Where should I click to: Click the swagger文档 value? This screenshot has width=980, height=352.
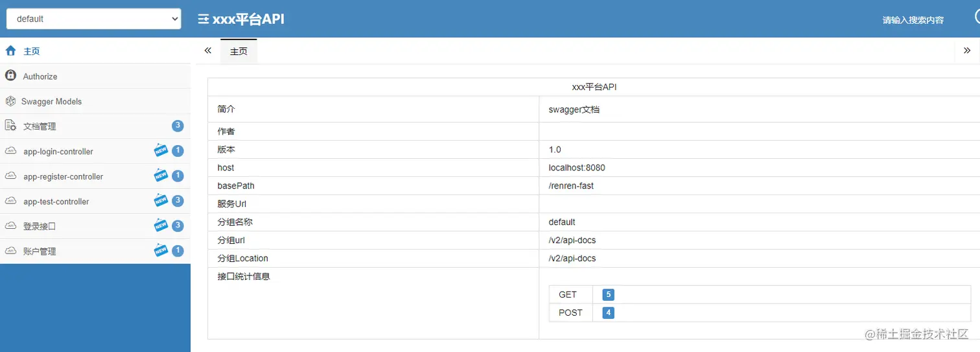tap(574, 110)
